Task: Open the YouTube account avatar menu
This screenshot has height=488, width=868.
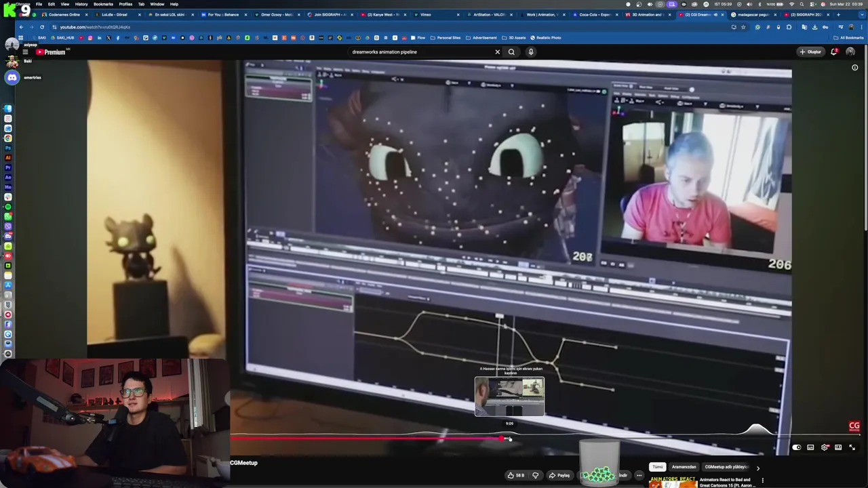Action: tap(850, 52)
